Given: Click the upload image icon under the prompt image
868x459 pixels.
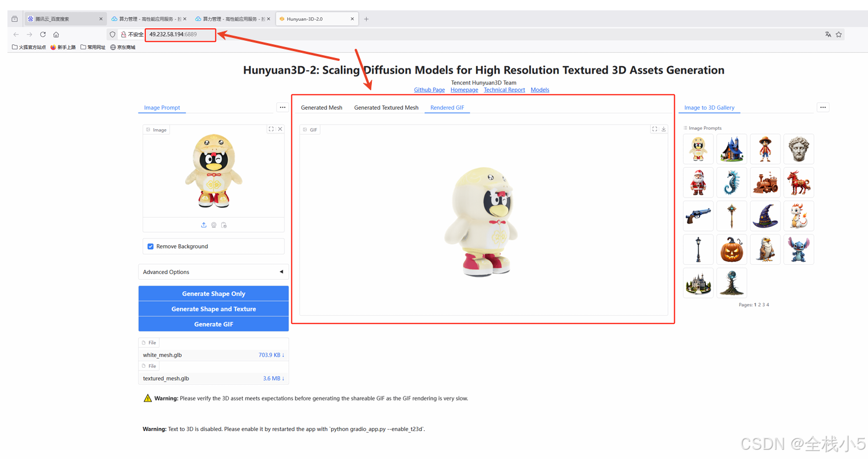Looking at the screenshot, I should [x=203, y=225].
